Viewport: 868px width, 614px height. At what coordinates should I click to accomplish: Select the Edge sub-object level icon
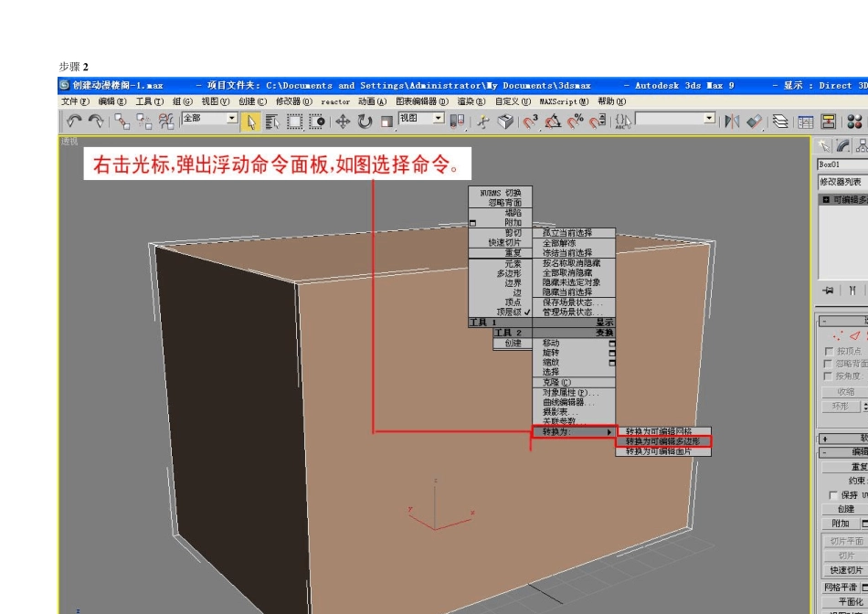point(855,335)
